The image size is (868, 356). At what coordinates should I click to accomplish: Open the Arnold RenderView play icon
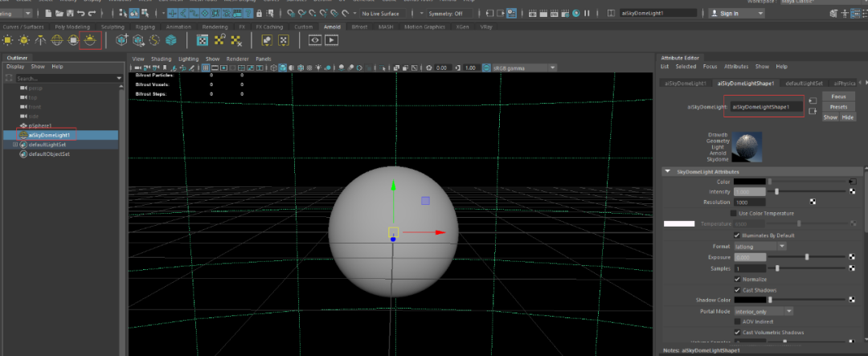tap(331, 40)
